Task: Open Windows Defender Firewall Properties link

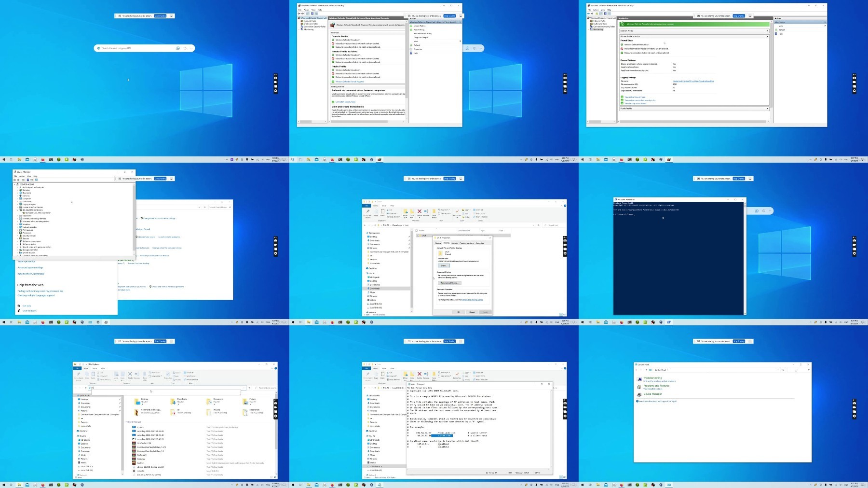Action: (350, 82)
